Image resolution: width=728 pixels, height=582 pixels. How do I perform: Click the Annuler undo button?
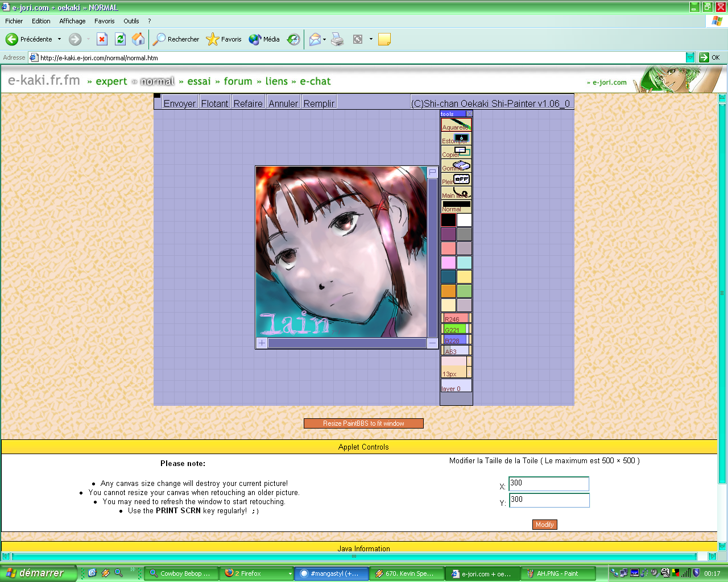pyautogui.click(x=283, y=103)
